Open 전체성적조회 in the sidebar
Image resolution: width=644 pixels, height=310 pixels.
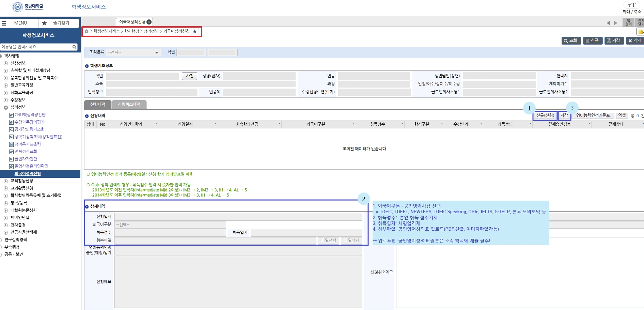[26, 152]
